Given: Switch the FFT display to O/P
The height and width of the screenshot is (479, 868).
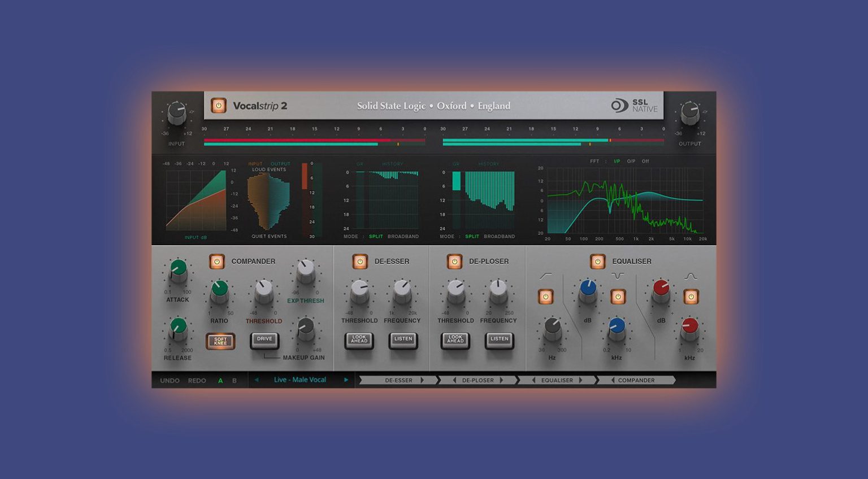Looking at the screenshot, I should 631,161.
